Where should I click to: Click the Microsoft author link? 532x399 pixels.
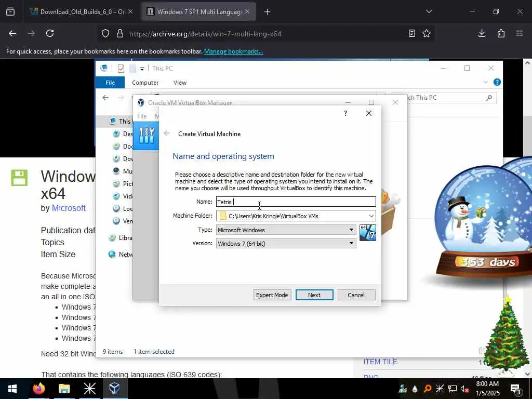click(69, 208)
